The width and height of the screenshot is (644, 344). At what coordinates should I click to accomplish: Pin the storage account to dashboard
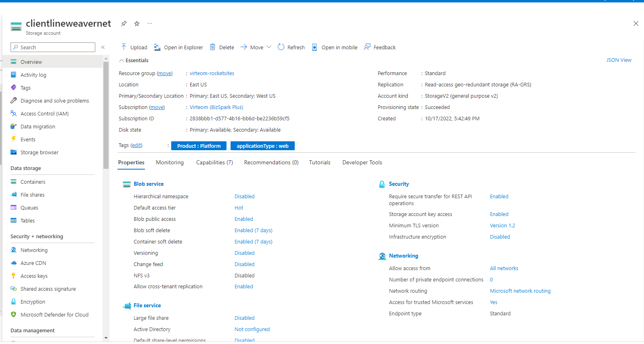tap(124, 23)
